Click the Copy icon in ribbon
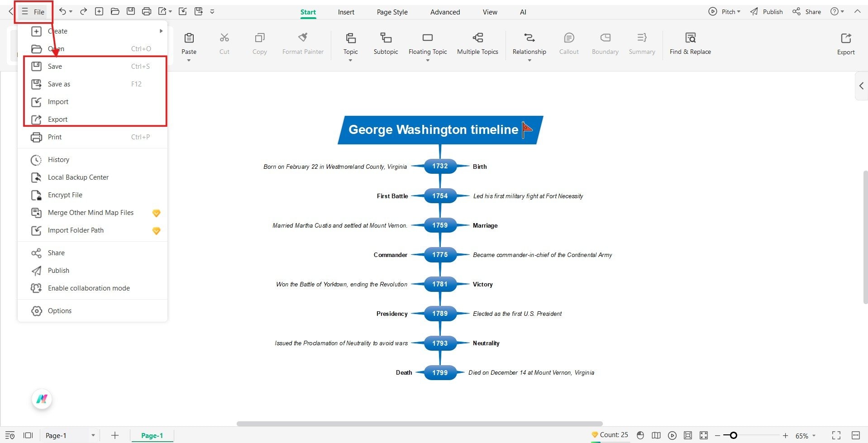 tap(260, 38)
